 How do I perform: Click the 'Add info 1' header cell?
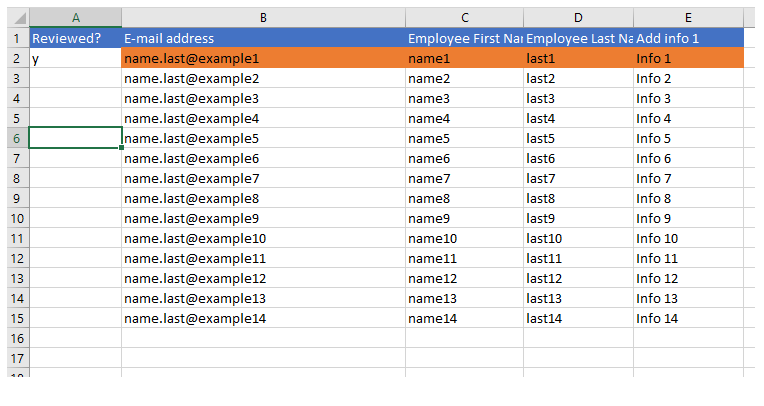tap(688, 38)
